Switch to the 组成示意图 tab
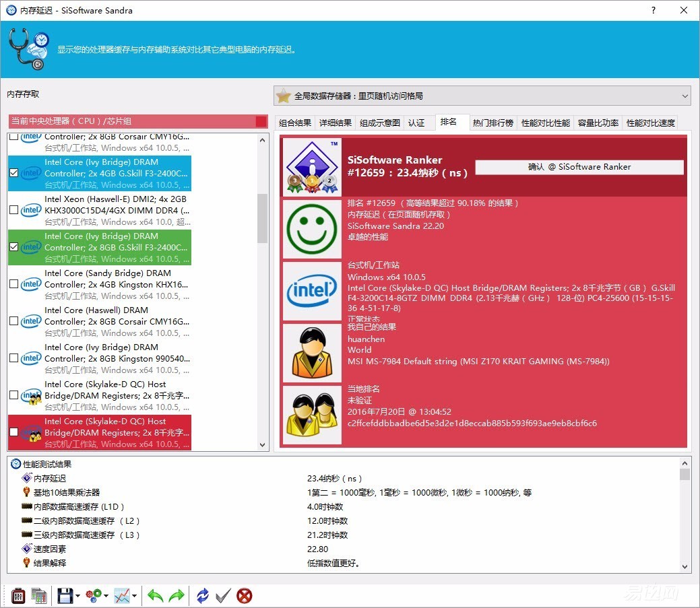The width and height of the screenshot is (700, 608). pos(380,123)
